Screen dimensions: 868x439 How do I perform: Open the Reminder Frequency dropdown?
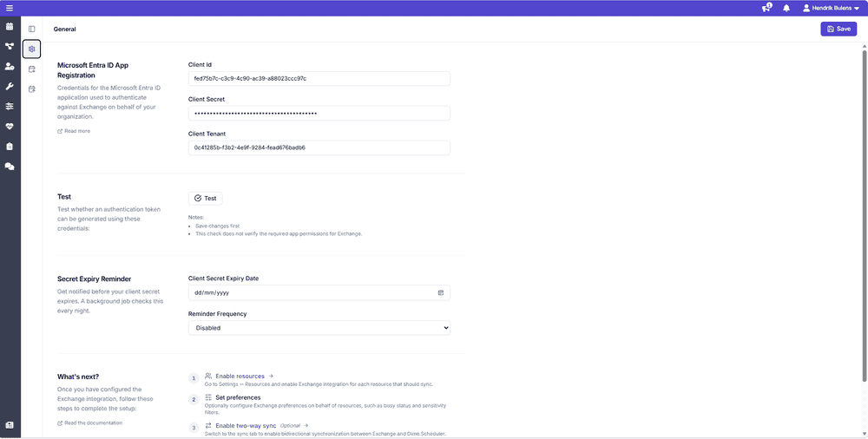(x=319, y=328)
